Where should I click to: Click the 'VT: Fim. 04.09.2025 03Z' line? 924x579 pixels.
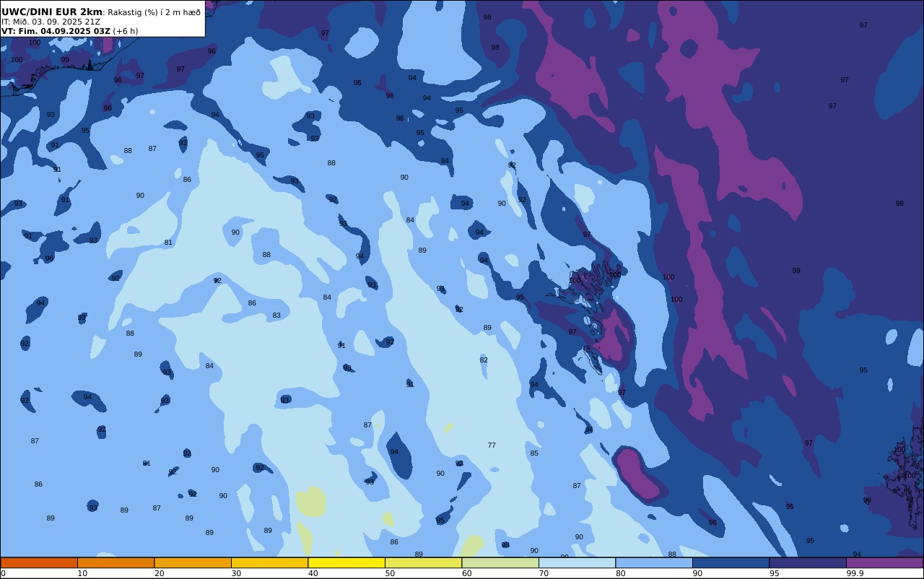pos(56,31)
